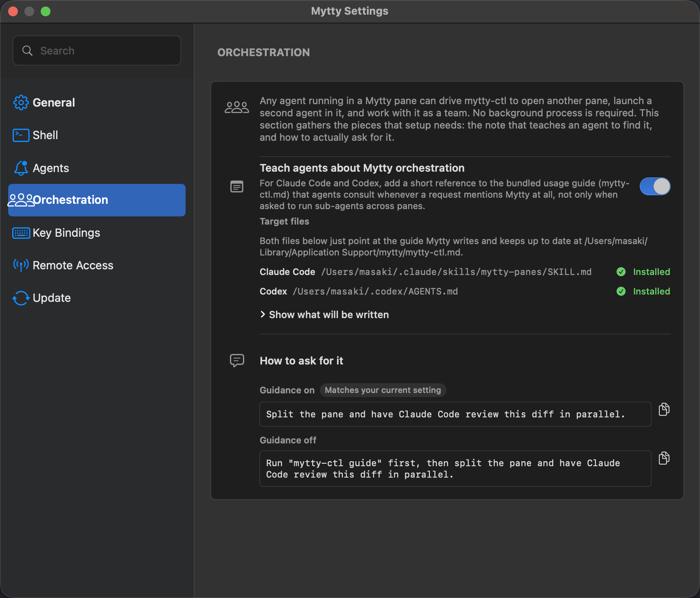
Task: Select the Key Bindings section
Action: [97, 233]
